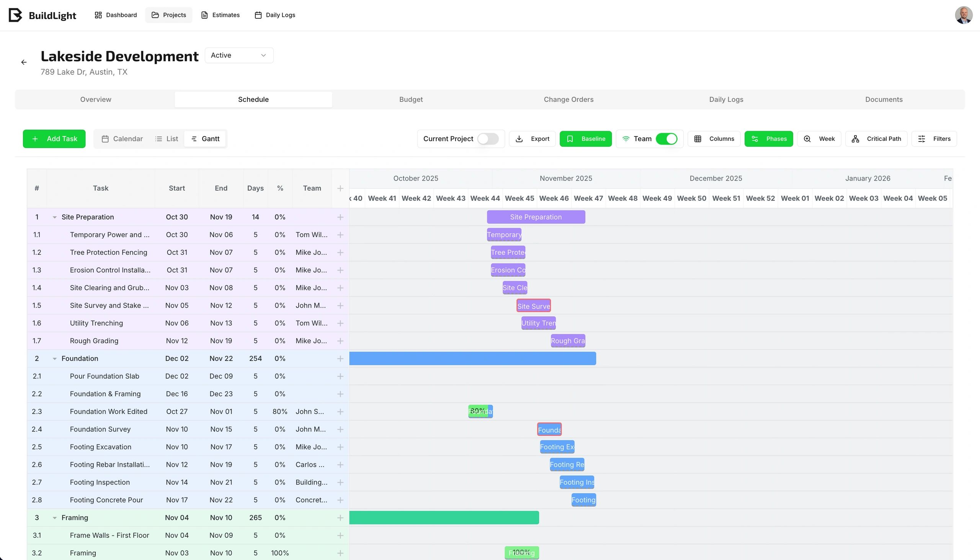Click the BuildLight logo icon
Screen dimensions: 980x560
[x=15, y=15]
